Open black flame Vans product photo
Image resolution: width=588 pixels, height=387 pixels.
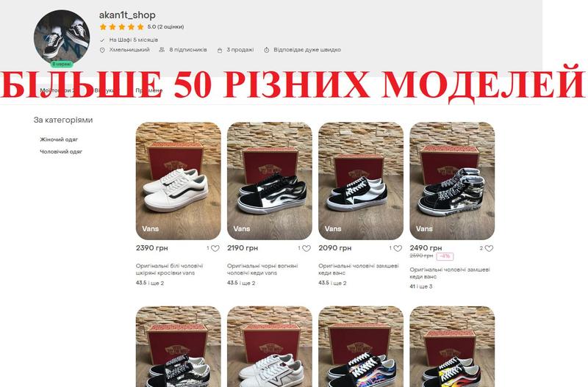click(x=270, y=181)
